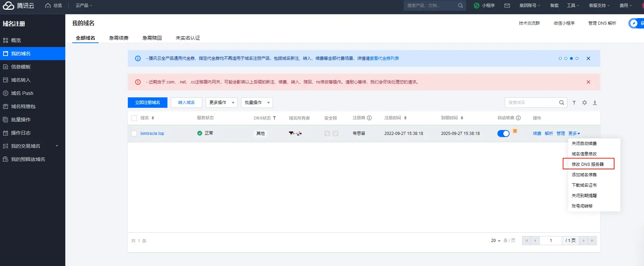Click the 注册商 info icon
Image resolution: width=644 pixels, height=266 pixels.
pos(369,118)
